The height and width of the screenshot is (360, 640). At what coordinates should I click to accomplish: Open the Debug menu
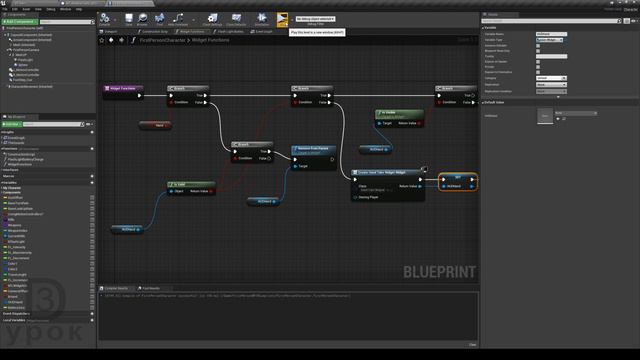coord(51,9)
